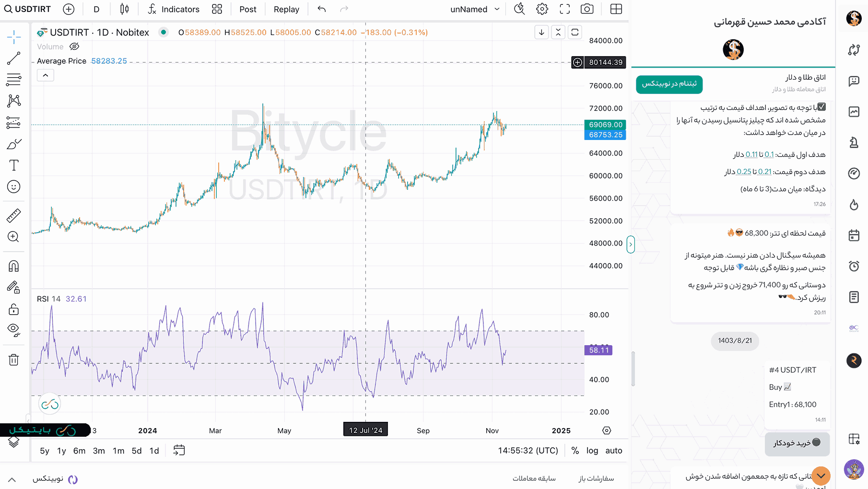Select the pattern drawing tool
Screen dimensions: 868x489
(14, 101)
